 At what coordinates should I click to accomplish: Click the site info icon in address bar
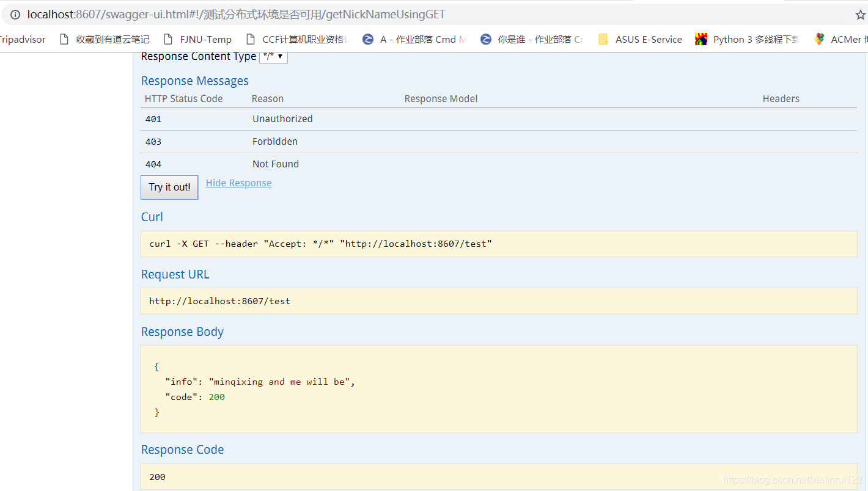[x=15, y=15]
